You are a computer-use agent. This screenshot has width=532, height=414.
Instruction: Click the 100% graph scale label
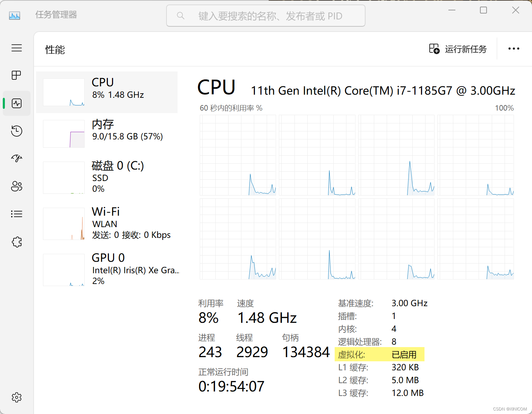pos(504,108)
